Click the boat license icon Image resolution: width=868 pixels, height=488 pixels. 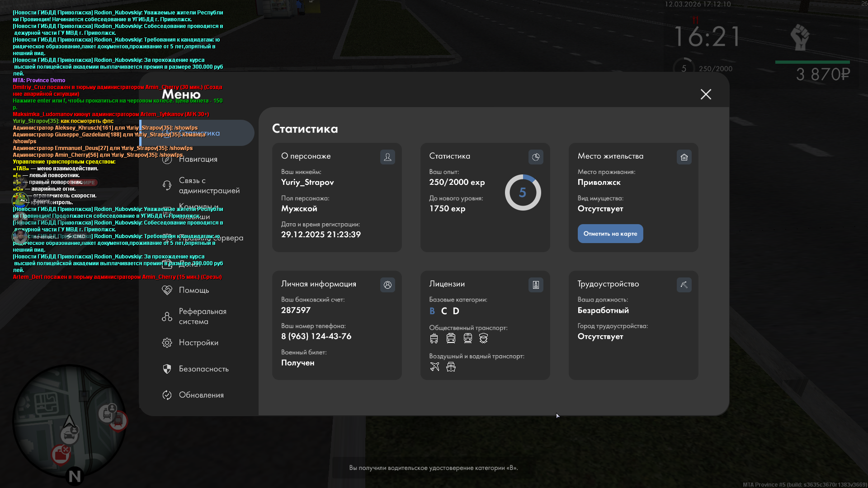(451, 366)
